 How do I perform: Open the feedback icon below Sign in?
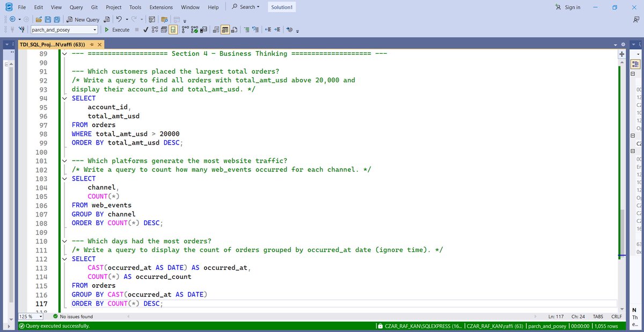click(x=636, y=19)
